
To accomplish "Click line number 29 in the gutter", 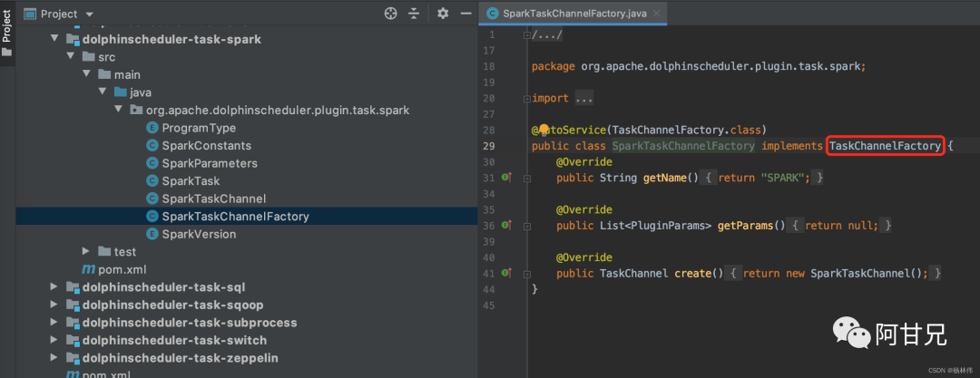I will point(489,146).
